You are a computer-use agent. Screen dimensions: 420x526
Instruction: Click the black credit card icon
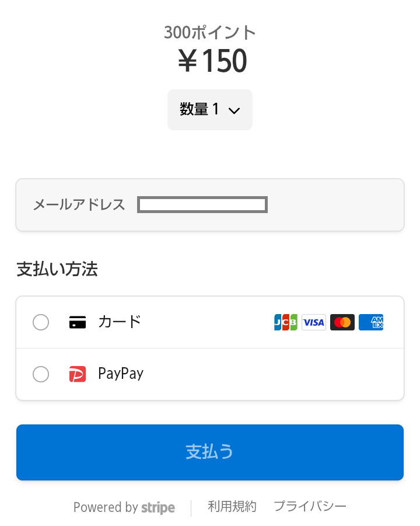[x=78, y=322]
